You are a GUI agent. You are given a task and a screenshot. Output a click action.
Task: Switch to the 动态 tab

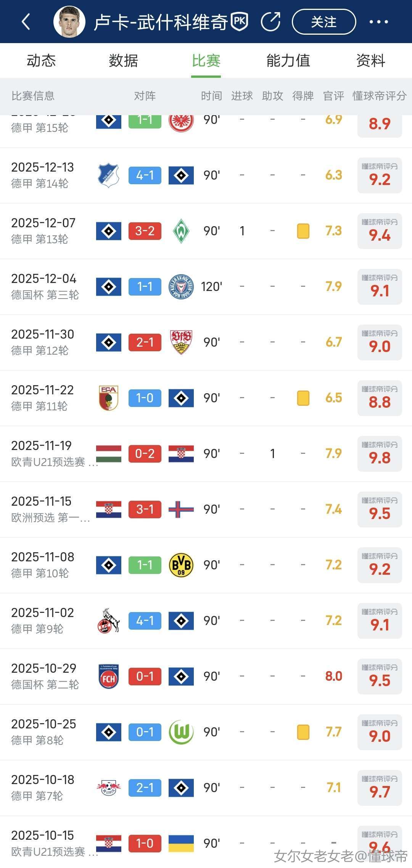[x=41, y=61]
